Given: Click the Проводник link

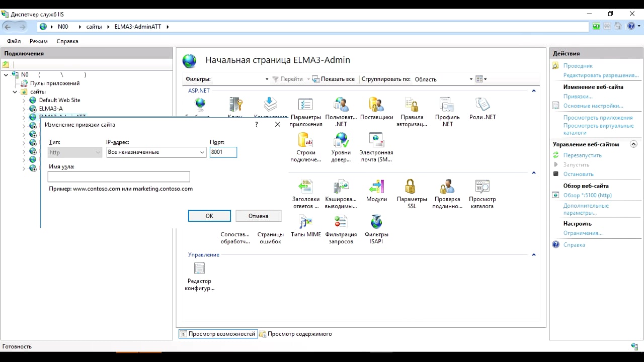Looking at the screenshot, I should (x=578, y=66).
